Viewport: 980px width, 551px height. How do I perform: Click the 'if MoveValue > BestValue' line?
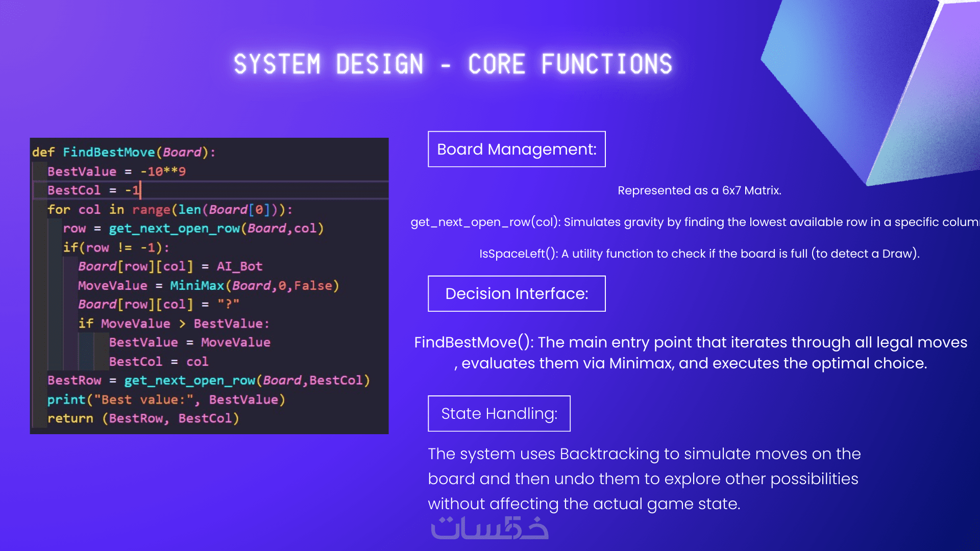pyautogui.click(x=174, y=323)
